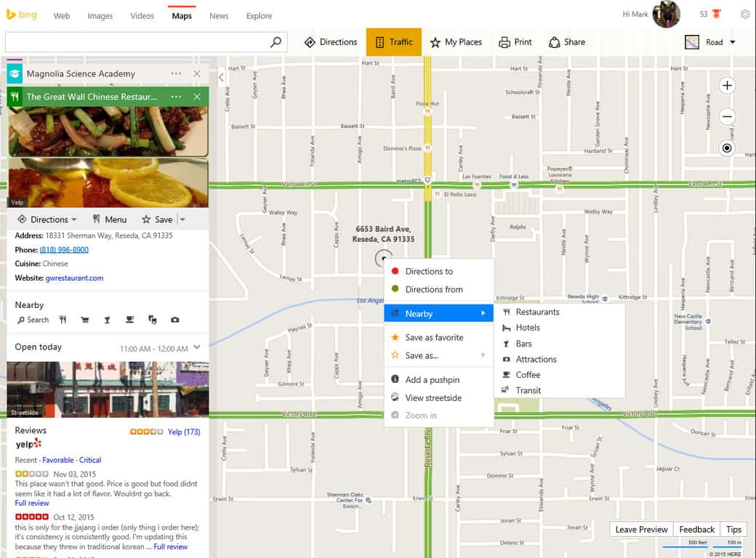Click the Share button
The image size is (756, 558).
(566, 42)
